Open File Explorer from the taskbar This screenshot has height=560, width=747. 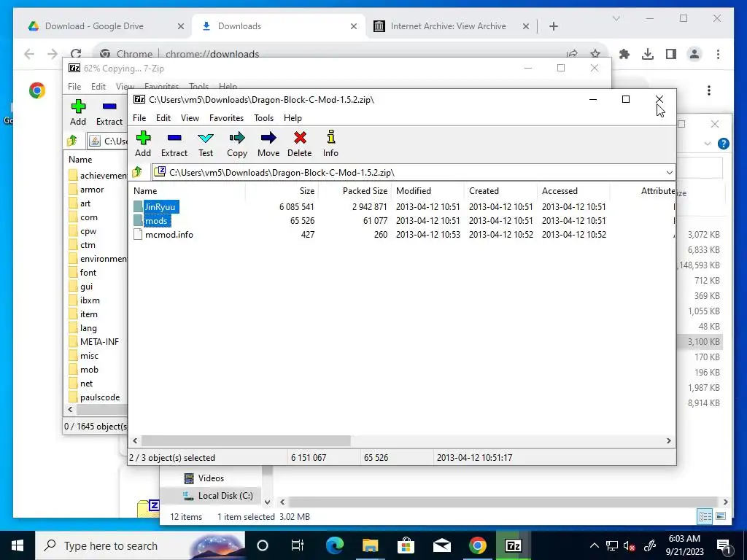370,545
